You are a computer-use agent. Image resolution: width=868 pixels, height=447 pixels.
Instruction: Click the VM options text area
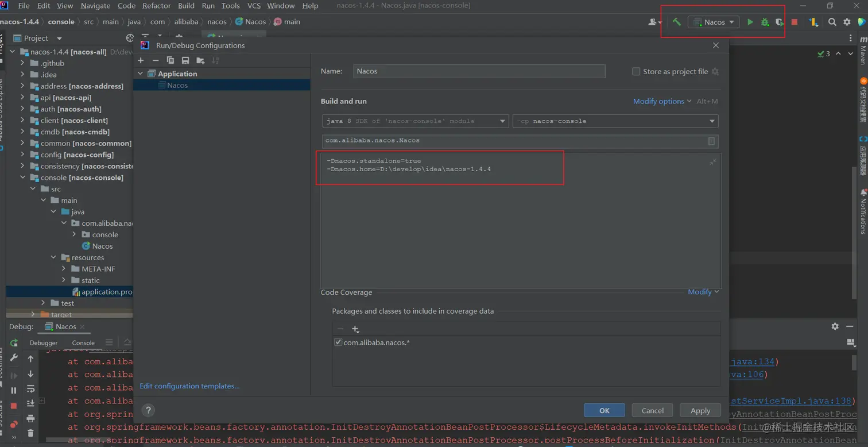[521, 221]
